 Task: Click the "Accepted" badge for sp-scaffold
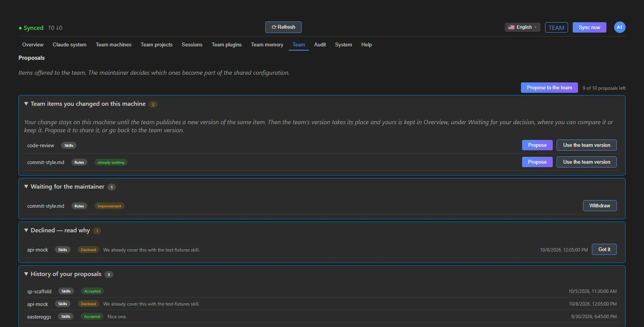pos(92,291)
